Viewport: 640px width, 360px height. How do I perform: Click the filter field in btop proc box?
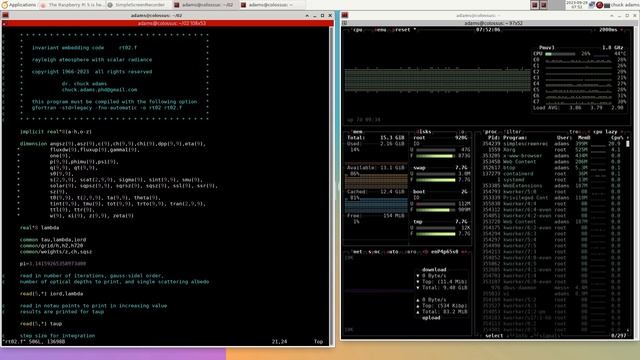(x=513, y=132)
